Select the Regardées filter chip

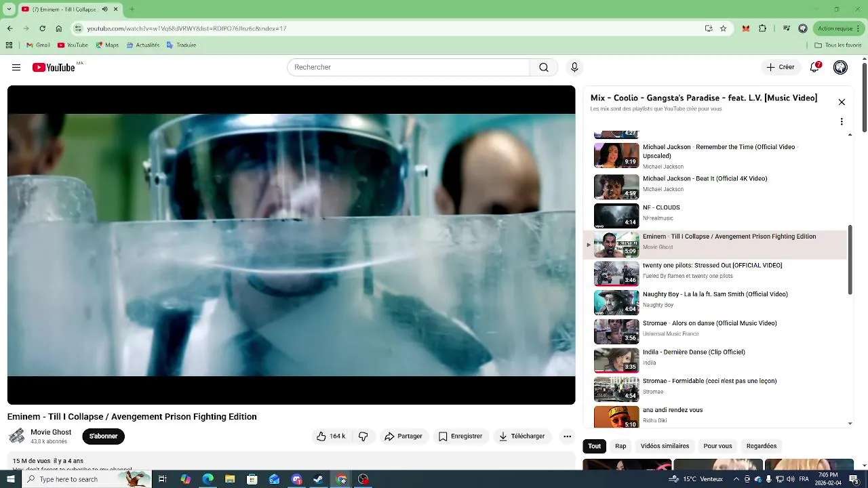point(762,446)
